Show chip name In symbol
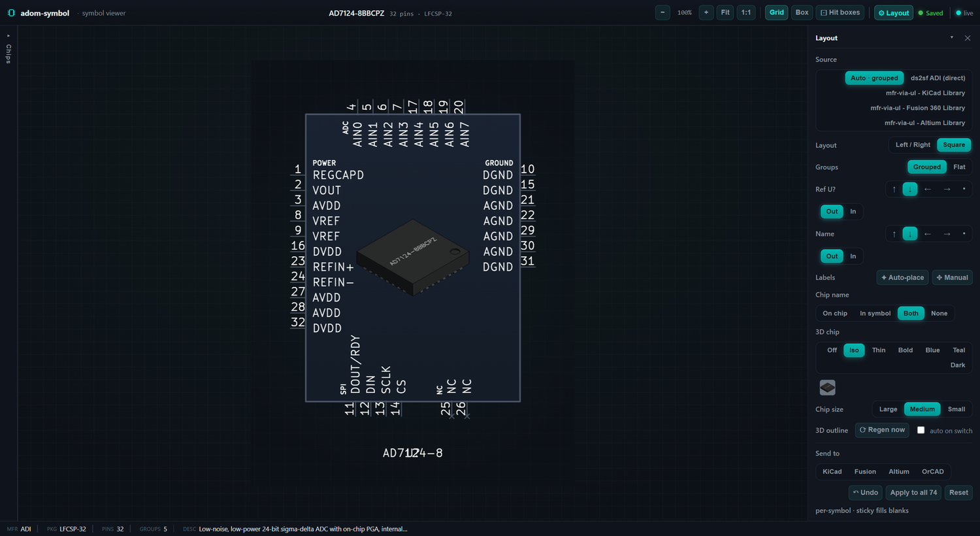 pyautogui.click(x=875, y=314)
